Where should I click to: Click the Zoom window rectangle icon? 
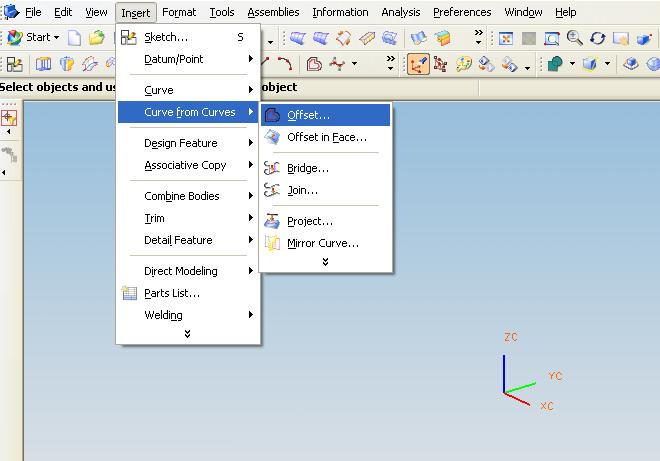552,39
